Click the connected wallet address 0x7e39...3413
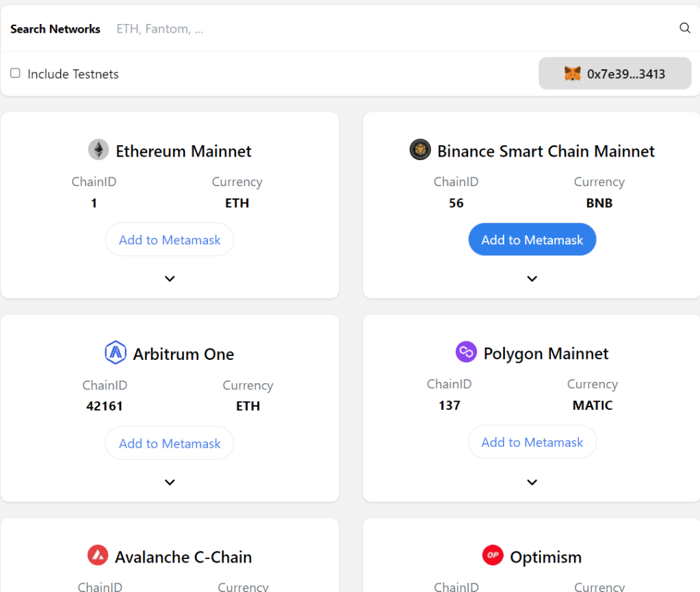 point(625,74)
